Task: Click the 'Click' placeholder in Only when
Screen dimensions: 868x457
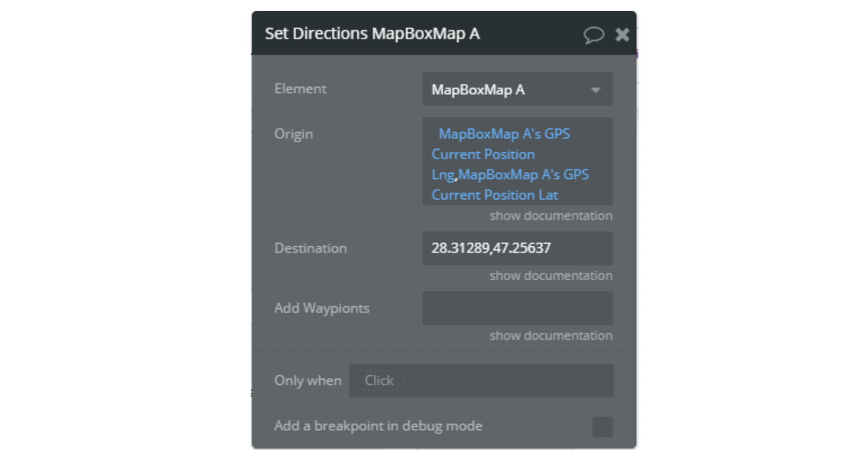Action: pyautogui.click(x=379, y=381)
